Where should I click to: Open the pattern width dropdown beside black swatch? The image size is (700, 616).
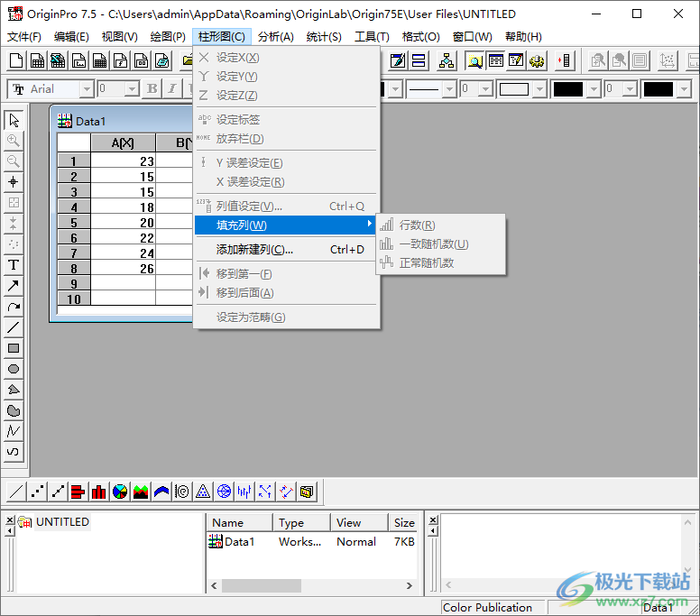(630, 89)
